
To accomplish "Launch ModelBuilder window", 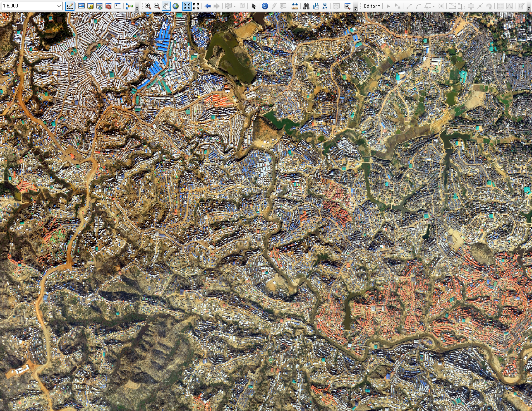I will tap(129, 6).
